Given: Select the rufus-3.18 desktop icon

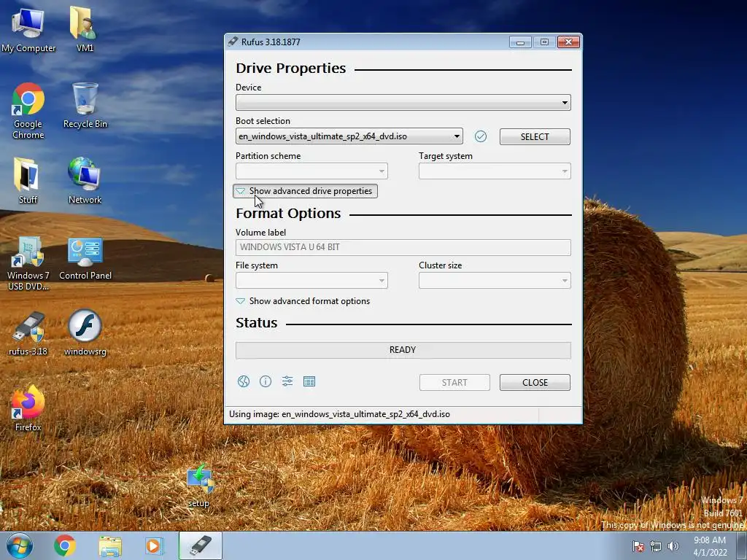Looking at the screenshot, I should [x=28, y=334].
